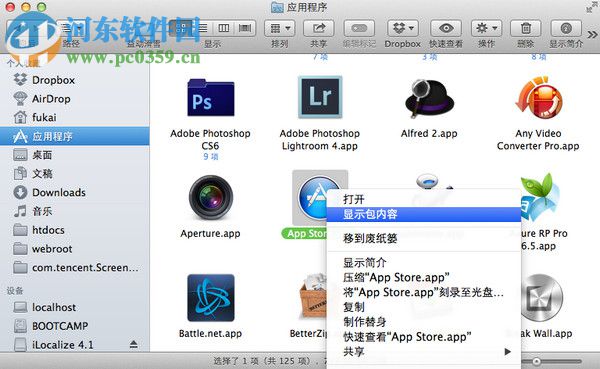Viewport: 600px width, 369px height.
Task: Select the BetterZip box icon
Action: point(314,297)
